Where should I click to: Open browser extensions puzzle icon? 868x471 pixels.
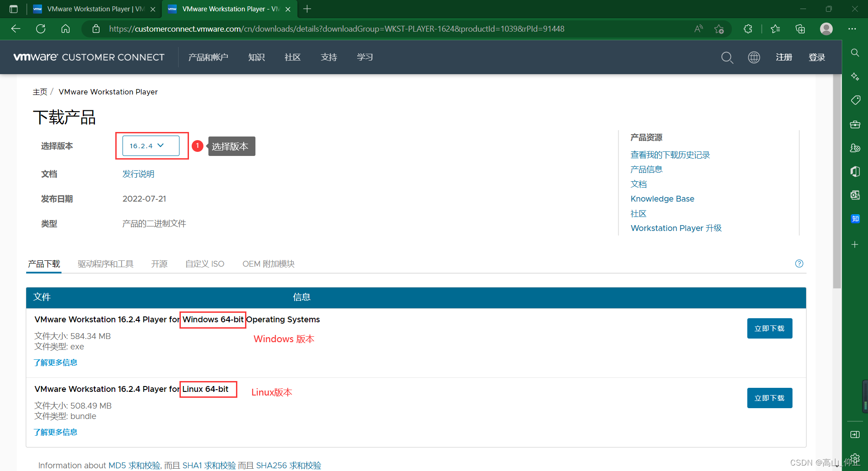(x=748, y=29)
